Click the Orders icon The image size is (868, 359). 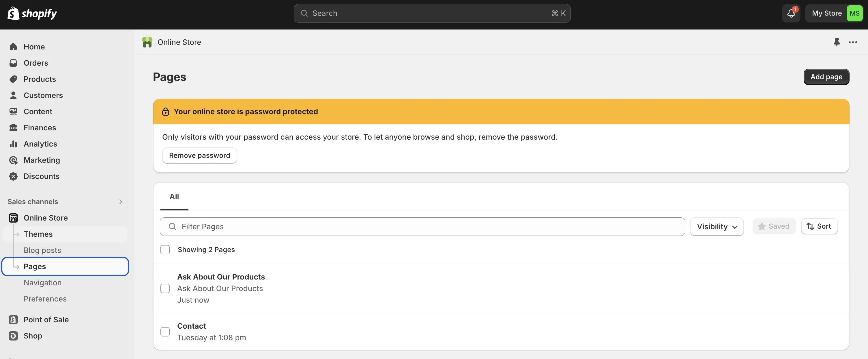(x=13, y=63)
